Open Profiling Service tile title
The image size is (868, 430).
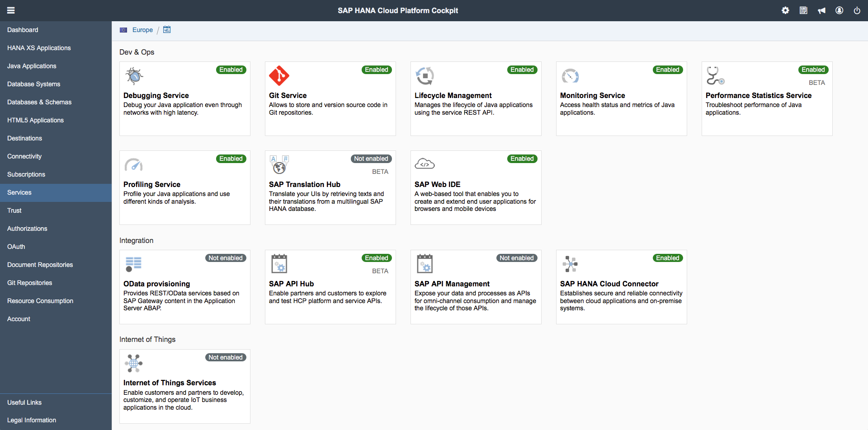152,184
